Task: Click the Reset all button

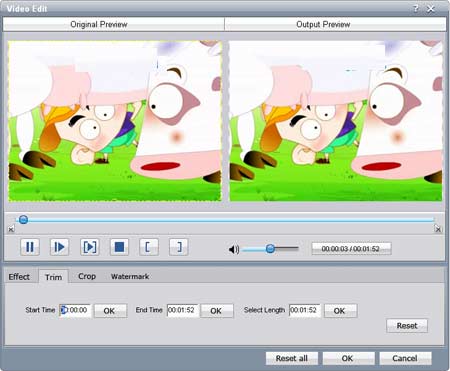Action: (x=292, y=358)
